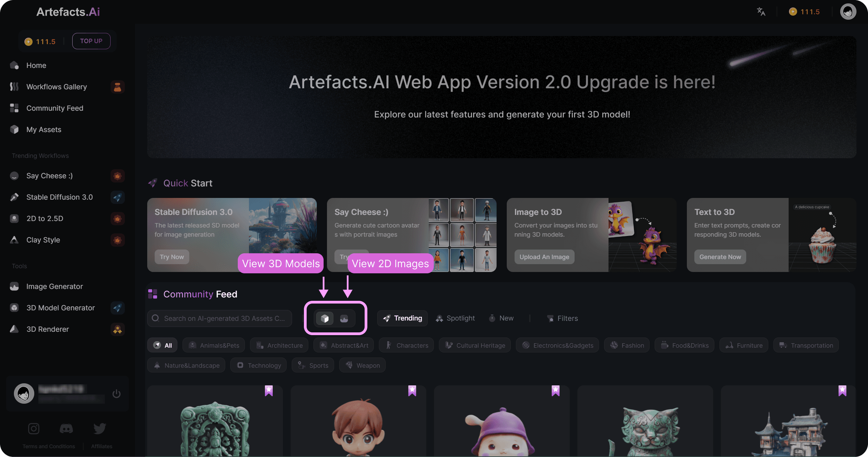Click Generate Now on Text to 3D

click(720, 257)
